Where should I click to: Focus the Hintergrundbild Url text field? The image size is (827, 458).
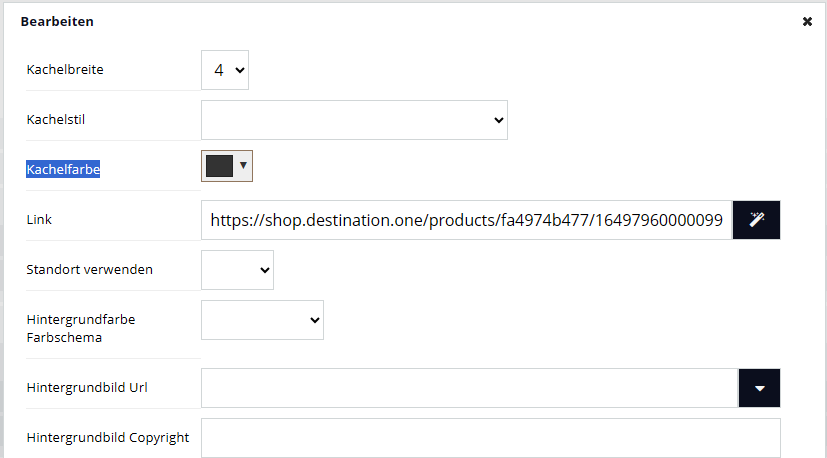(x=469, y=388)
